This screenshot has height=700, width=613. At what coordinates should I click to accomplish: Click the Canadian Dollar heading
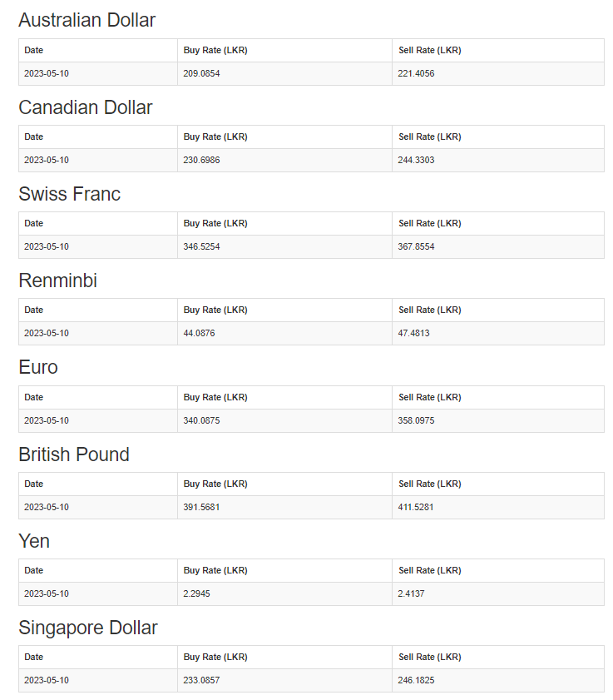[x=85, y=107]
